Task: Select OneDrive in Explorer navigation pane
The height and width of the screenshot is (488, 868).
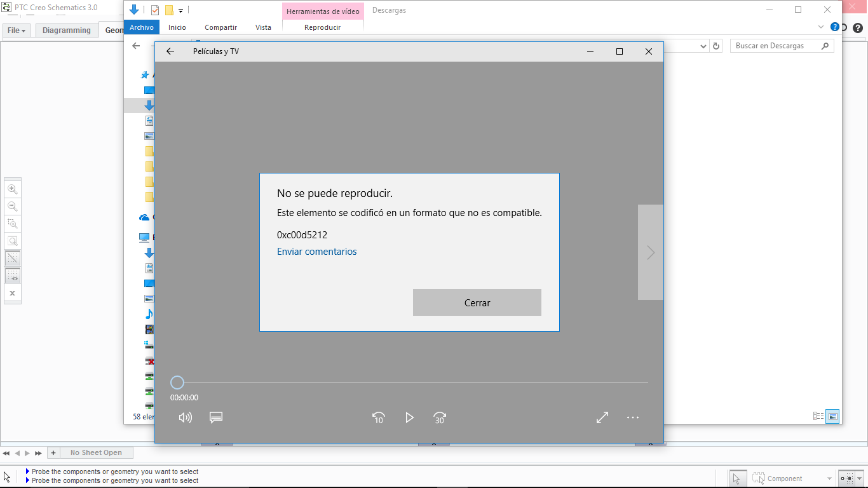Action: tap(144, 217)
